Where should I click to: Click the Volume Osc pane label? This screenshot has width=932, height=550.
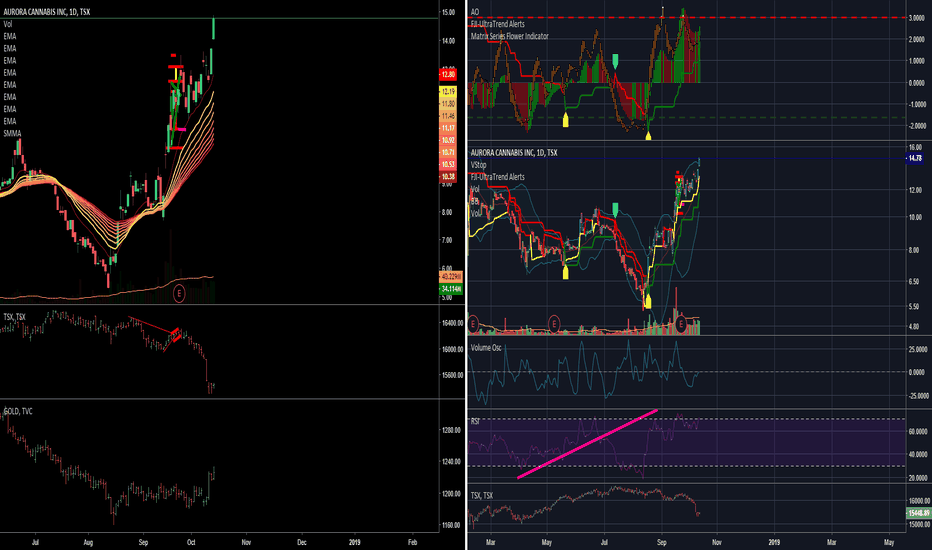click(x=486, y=348)
